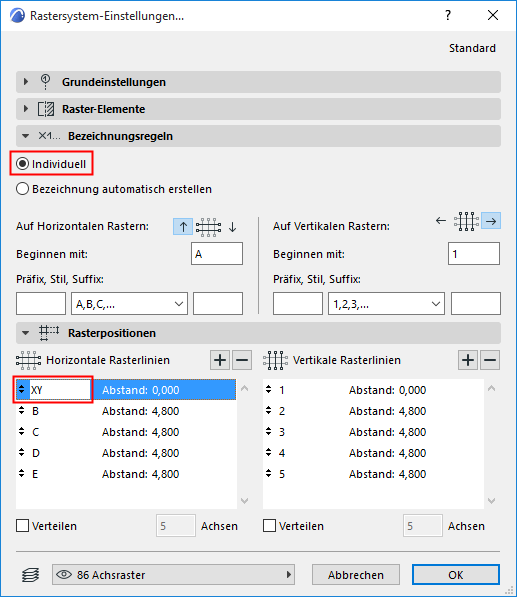Click reorder handle of vertical row 5

269,473
